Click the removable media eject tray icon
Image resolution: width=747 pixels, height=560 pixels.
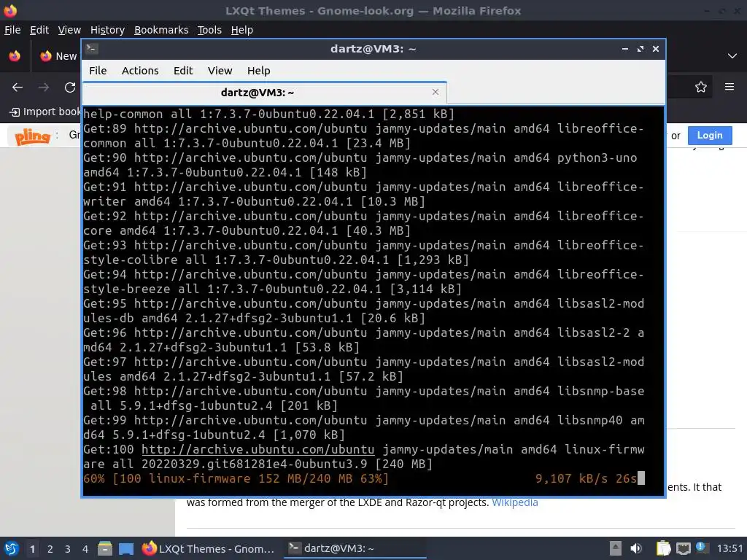[616, 548]
